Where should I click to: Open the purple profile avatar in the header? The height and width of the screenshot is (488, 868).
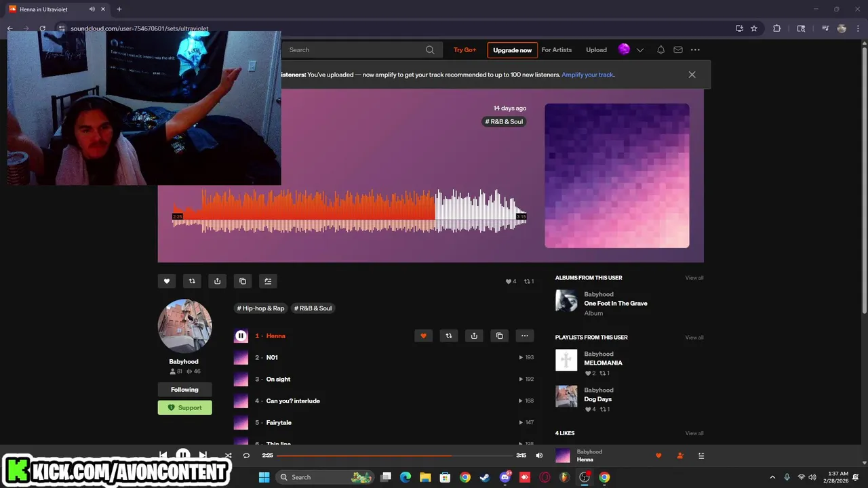[x=624, y=49]
